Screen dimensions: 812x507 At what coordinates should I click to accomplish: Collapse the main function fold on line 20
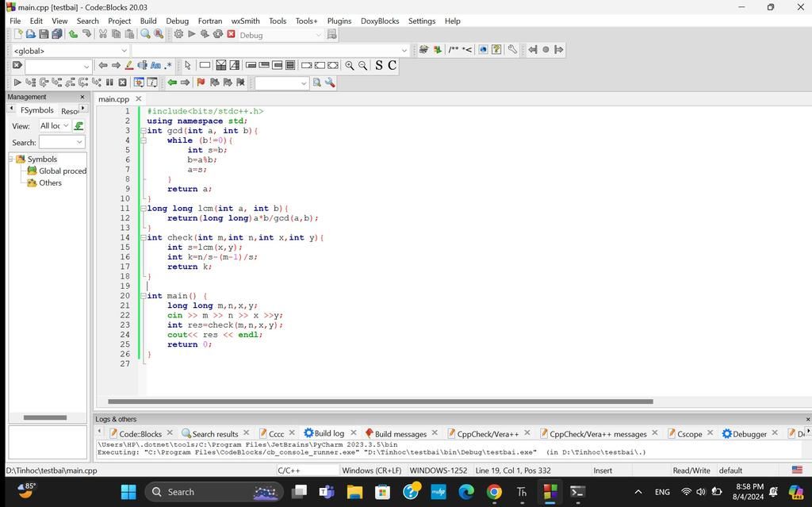143,295
